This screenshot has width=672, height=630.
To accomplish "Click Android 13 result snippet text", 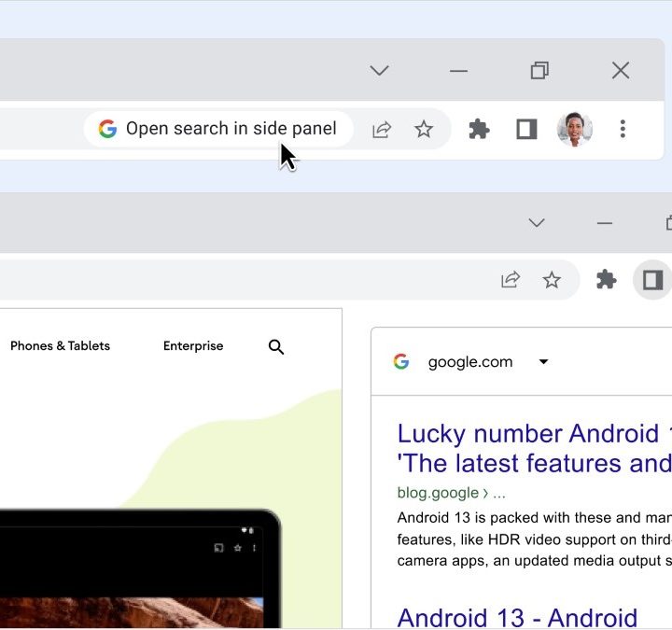I will (535, 539).
